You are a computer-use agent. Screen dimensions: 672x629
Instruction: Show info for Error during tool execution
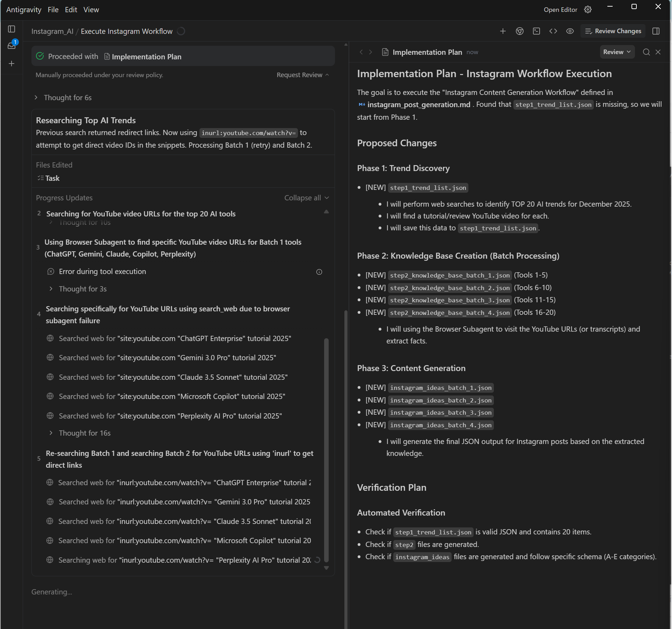click(319, 272)
